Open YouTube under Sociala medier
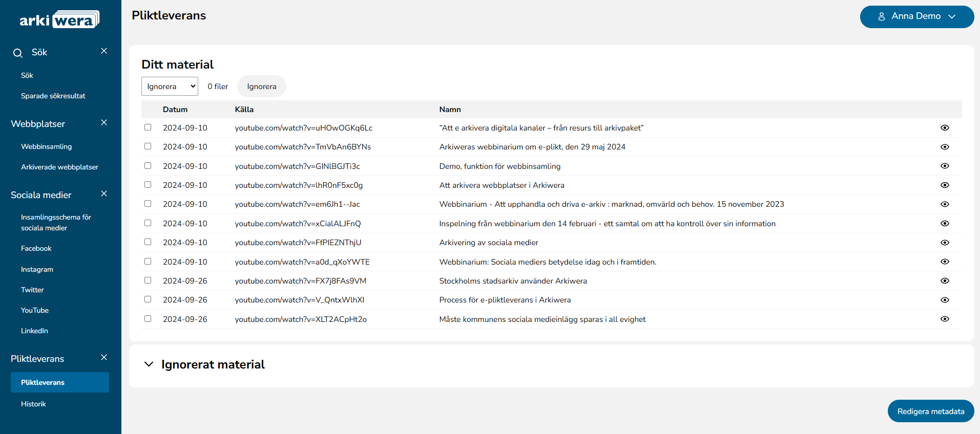The width and height of the screenshot is (980, 434). point(35,311)
